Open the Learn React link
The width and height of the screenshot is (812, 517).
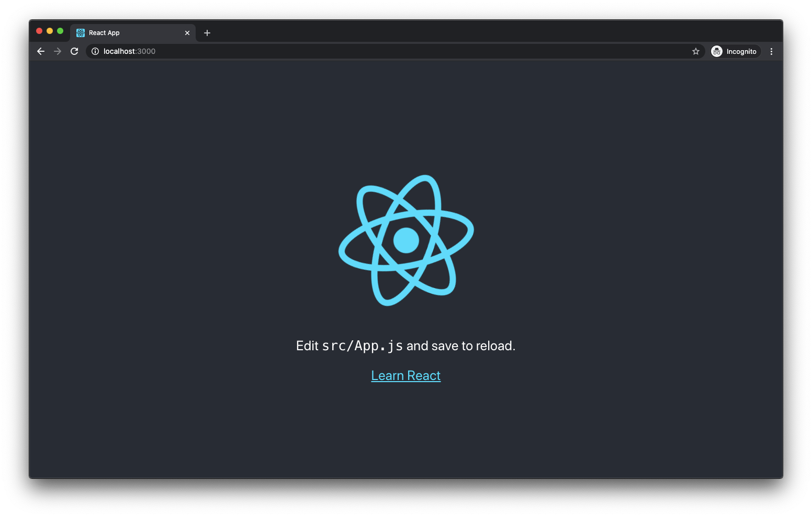point(406,375)
